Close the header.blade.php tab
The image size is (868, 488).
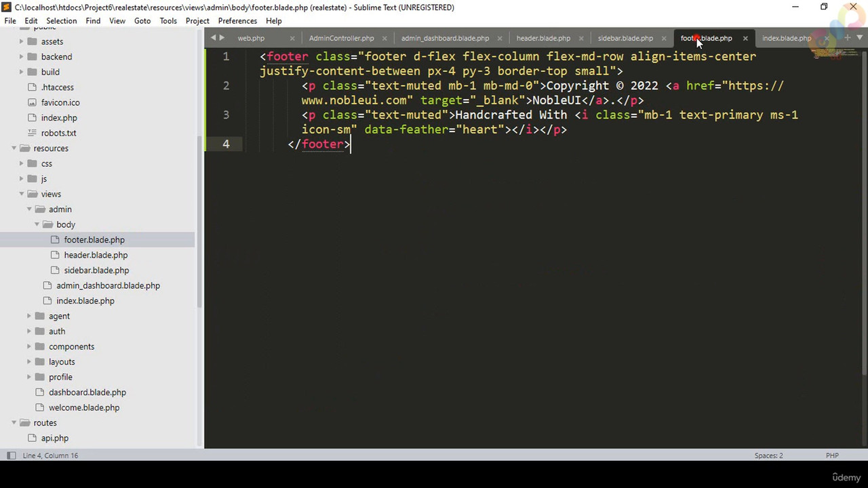click(581, 38)
